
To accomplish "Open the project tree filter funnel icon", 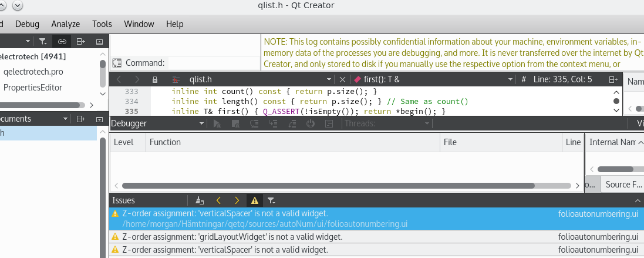I will pyautogui.click(x=43, y=41).
